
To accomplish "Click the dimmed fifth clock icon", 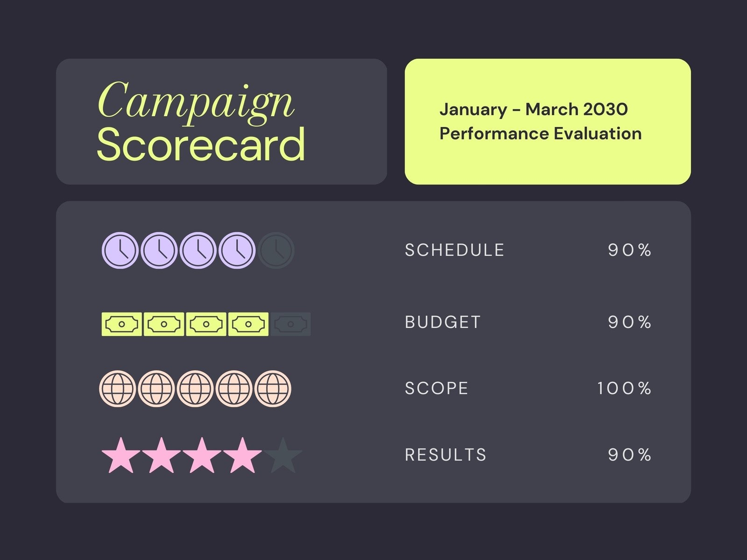I will pos(276,250).
